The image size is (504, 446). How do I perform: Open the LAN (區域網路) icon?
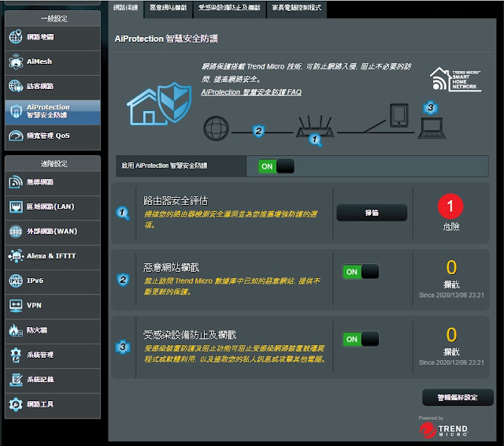click(x=16, y=206)
